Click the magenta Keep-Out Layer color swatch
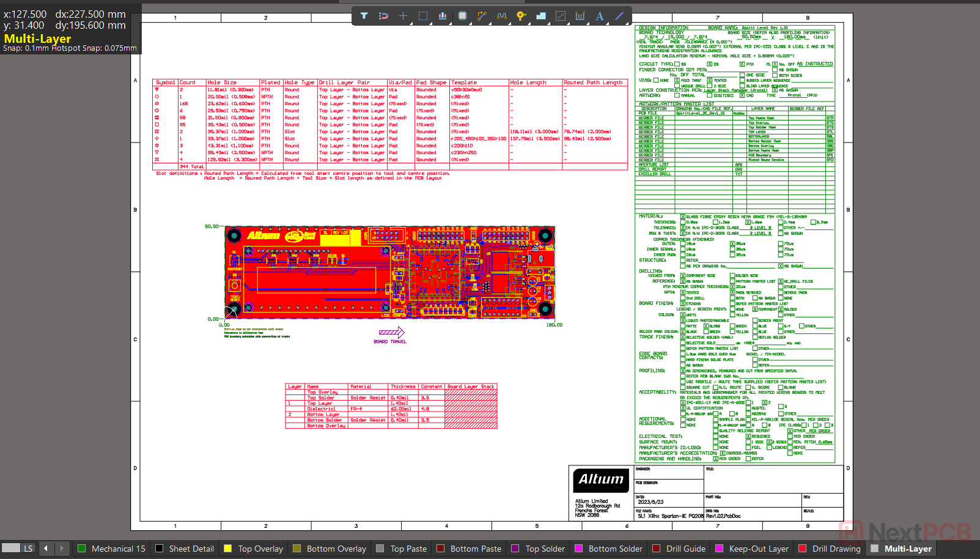Viewport: 980px width, 559px height. pyautogui.click(x=719, y=549)
